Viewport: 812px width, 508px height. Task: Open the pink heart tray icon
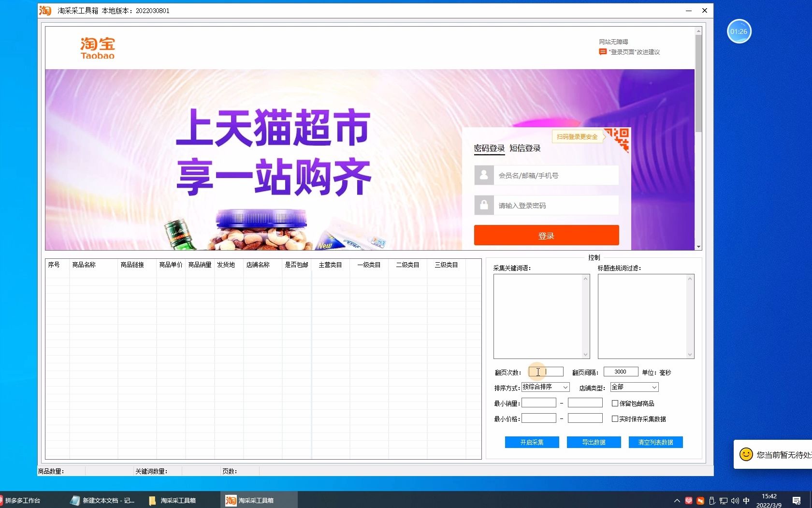(688, 501)
